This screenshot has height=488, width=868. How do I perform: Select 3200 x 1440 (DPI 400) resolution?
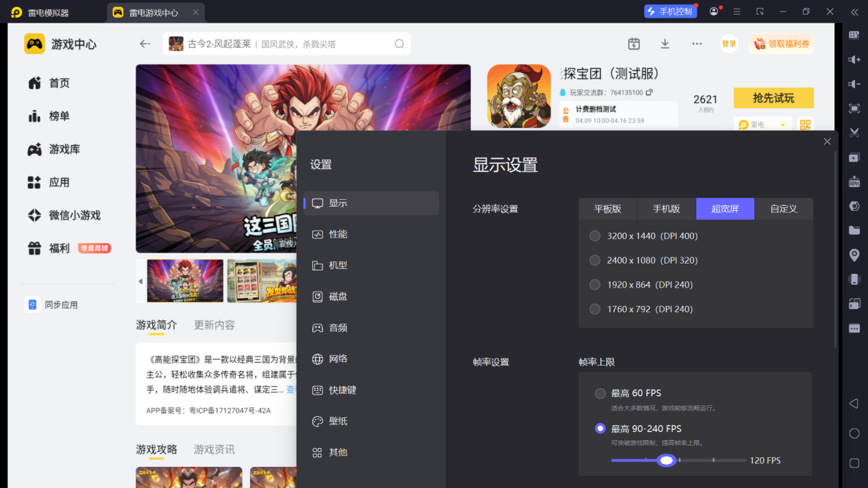[x=595, y=236]
